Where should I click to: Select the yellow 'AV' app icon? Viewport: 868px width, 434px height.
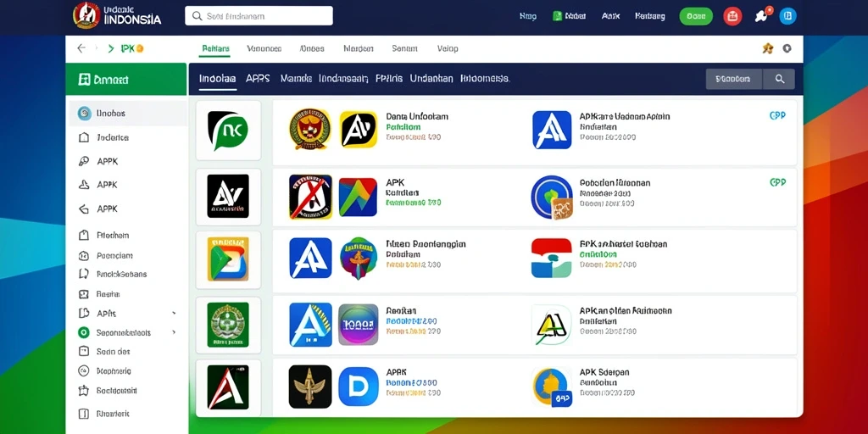point(359,130)
